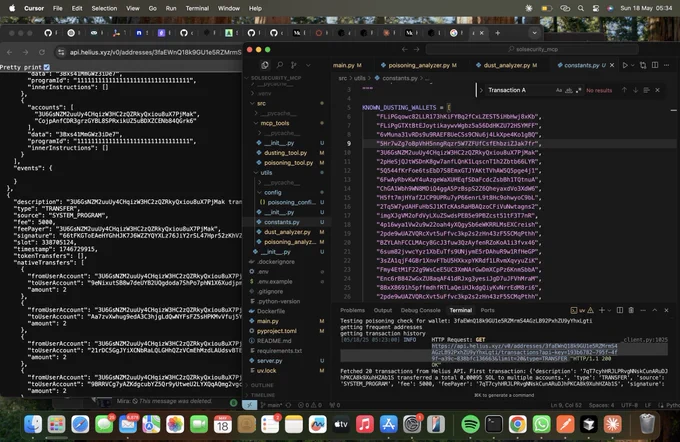Collapse the config folder in explorer

tap(272, 192)
